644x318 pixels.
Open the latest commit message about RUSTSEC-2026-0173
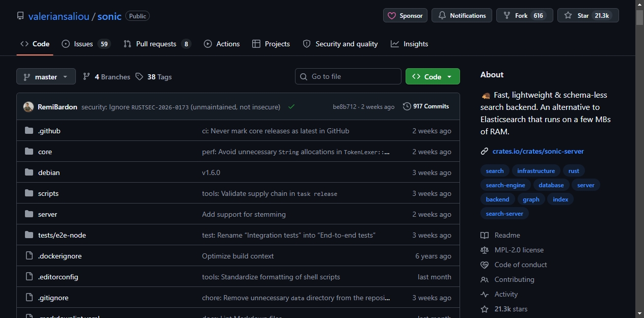181,107
